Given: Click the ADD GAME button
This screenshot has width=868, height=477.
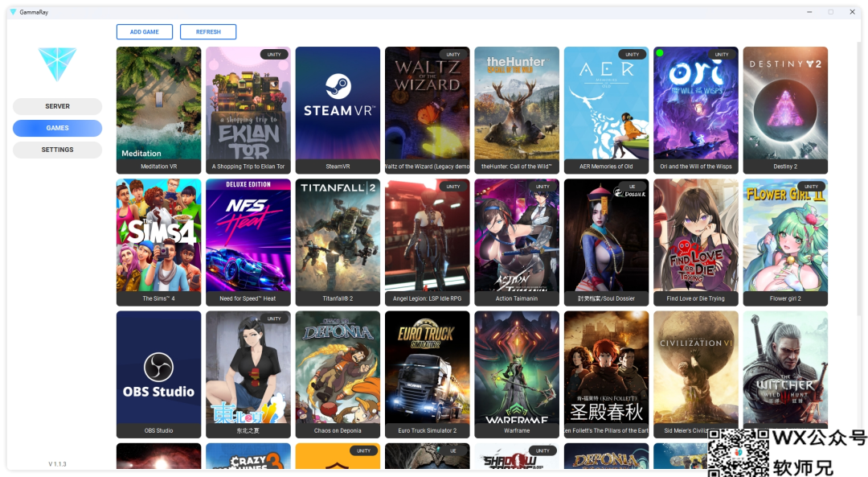Looking at the screenshot, I should click(145, 32).
